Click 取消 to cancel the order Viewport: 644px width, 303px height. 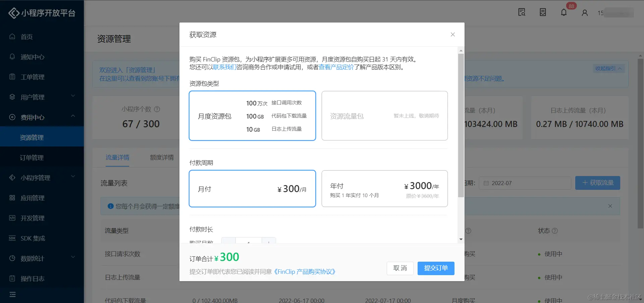(400, 268)
